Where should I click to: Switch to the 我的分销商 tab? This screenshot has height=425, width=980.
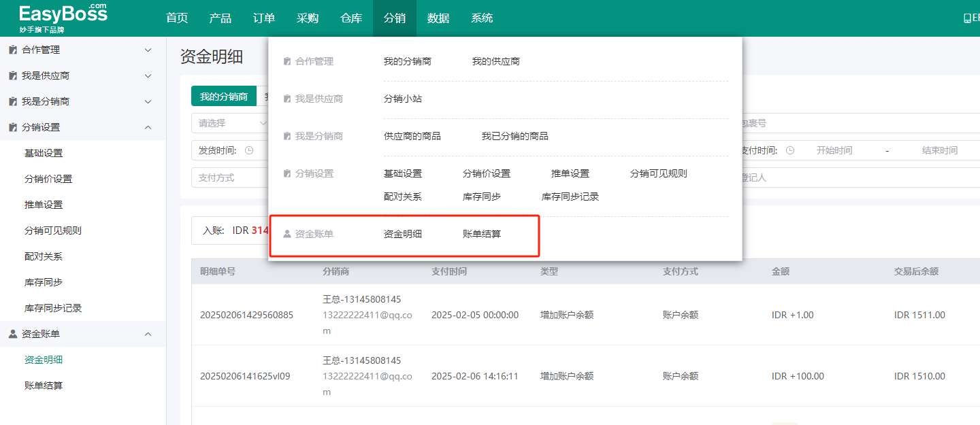tap(223, 97)
